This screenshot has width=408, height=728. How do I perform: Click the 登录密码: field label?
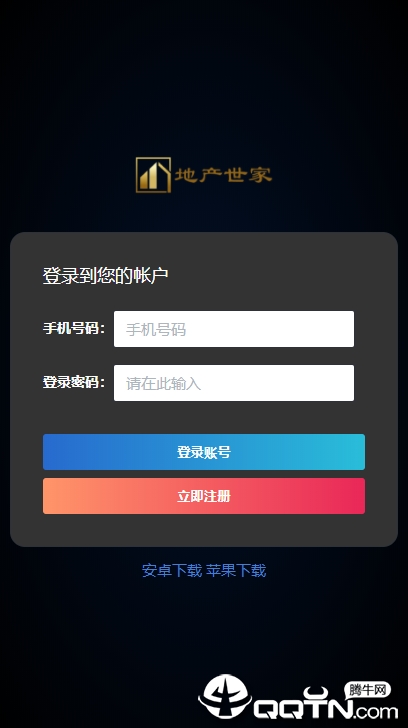click(74, 383)
